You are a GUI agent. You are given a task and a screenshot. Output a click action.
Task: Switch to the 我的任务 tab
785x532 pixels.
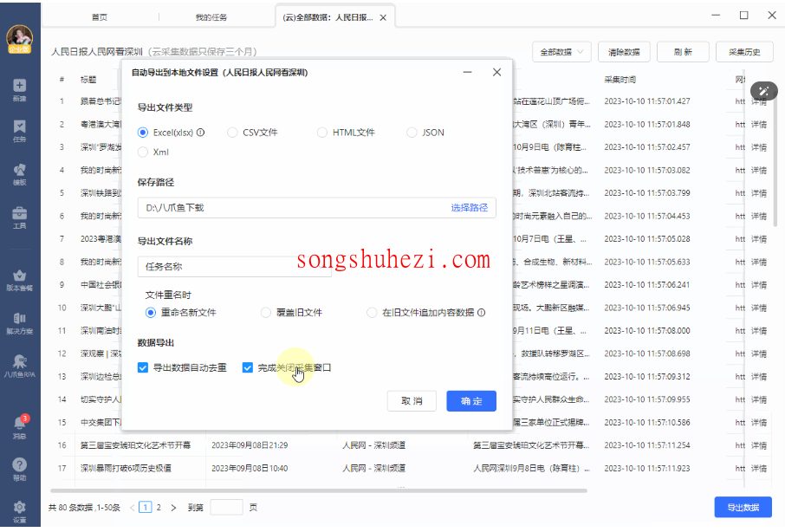[211, 17]
